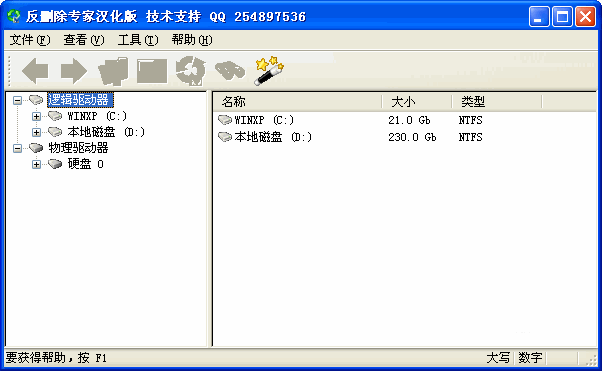Click the recycle recover toolbar icon
This screenshot has width=602, height=371.
[190, 71]
